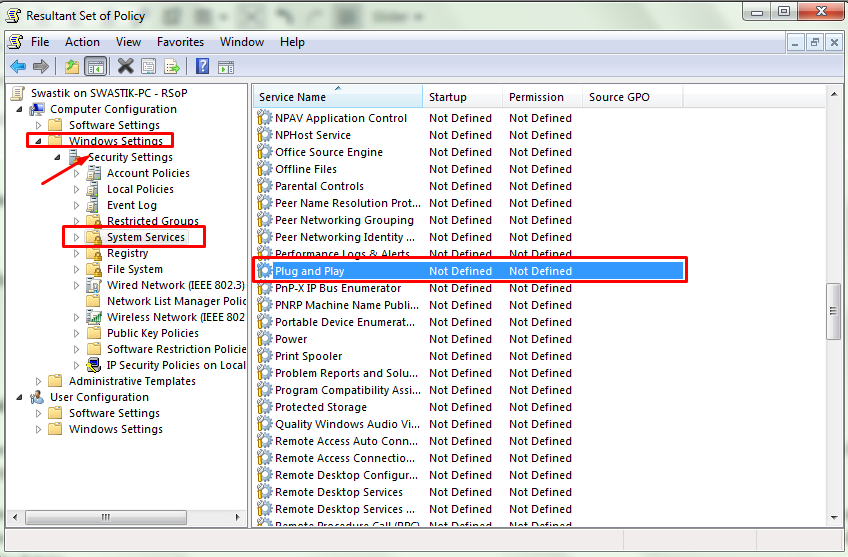Click the Delete X toolbar icon
Screen dimensions: 848x557
pos(125,67)
